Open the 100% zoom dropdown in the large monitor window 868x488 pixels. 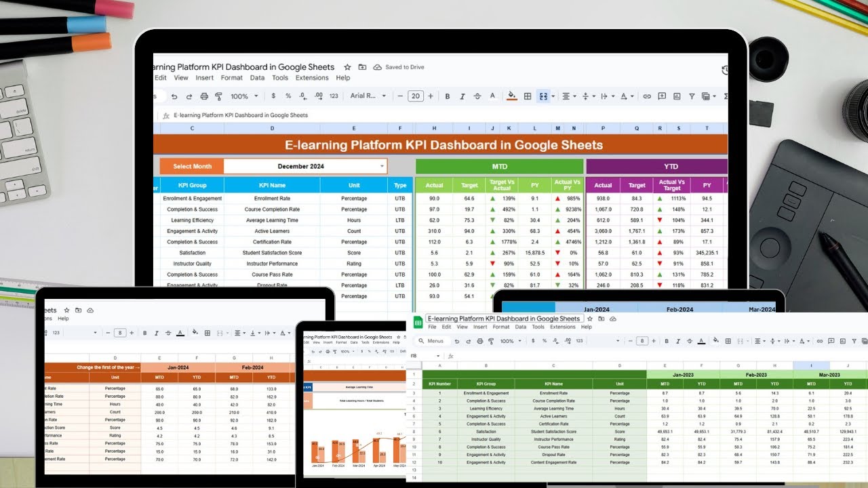coord(243,96)
